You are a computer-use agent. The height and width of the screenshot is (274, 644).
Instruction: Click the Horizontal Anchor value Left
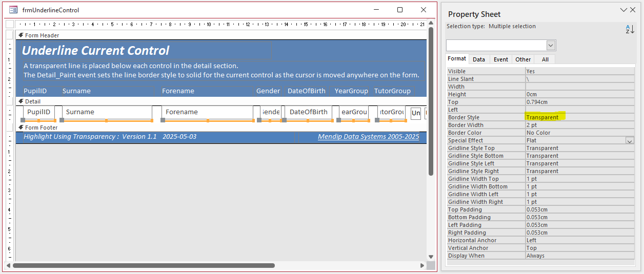580,240
